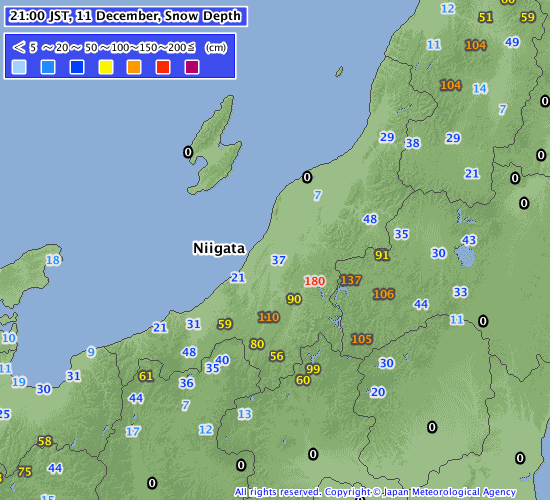This screenshot has width=550, height=500.
Task: Click the 137 cm orange station marker
Action: [351, 280]
